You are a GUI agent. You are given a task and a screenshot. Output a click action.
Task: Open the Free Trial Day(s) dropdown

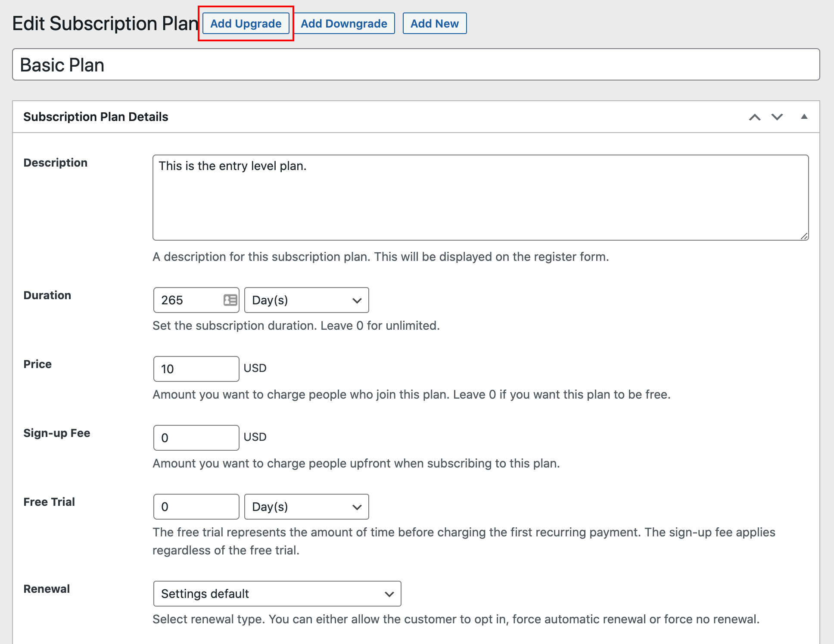tap(306, 507)
